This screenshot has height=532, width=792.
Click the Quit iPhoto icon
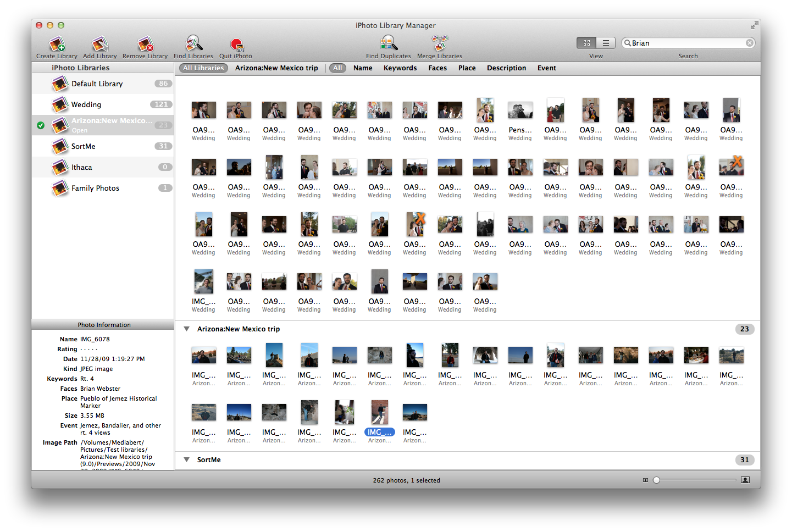pyautogui.click(x=236, y=45)
